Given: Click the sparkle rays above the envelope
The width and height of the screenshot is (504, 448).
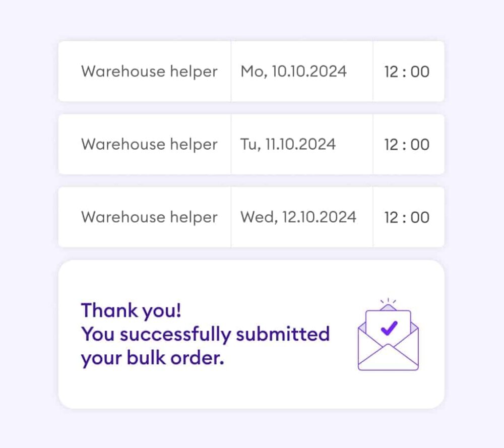Looking at the screenshot, I should coord(388,301).
